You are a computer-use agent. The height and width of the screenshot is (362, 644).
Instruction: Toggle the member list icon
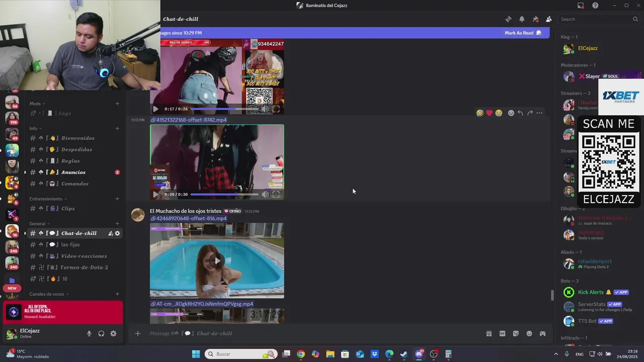[548, 19]
